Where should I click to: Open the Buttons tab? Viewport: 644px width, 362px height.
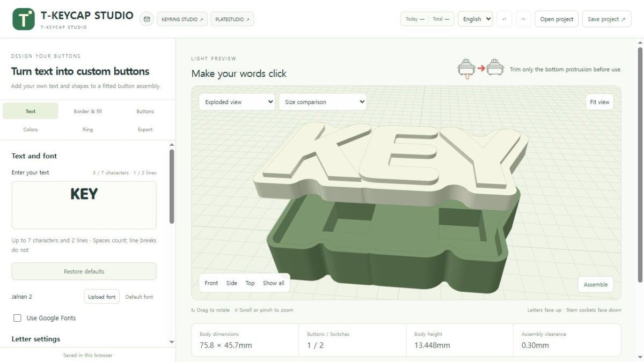click(145, 112)
